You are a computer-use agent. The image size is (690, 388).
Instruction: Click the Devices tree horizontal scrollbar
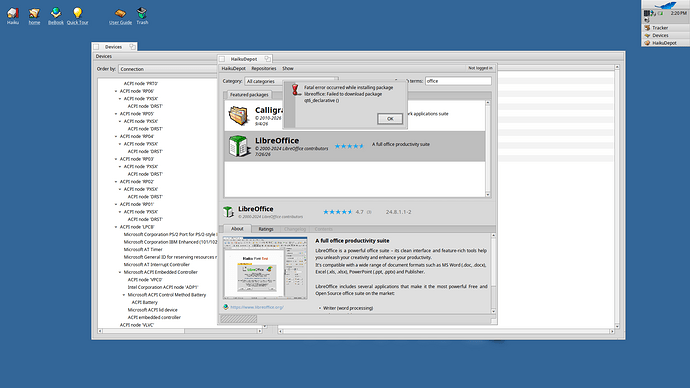coord(180,331)
